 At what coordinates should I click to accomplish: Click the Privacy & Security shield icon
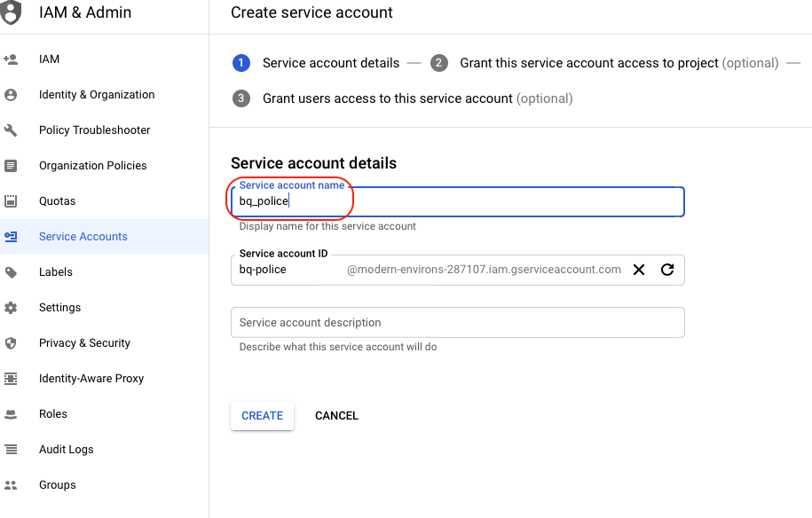(x=11, y=343)
